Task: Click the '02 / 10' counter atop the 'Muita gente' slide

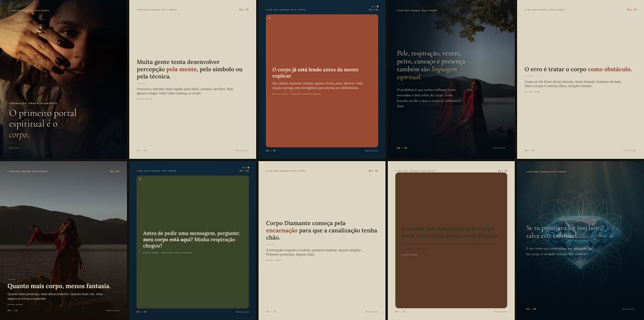Action: point(244,9)
